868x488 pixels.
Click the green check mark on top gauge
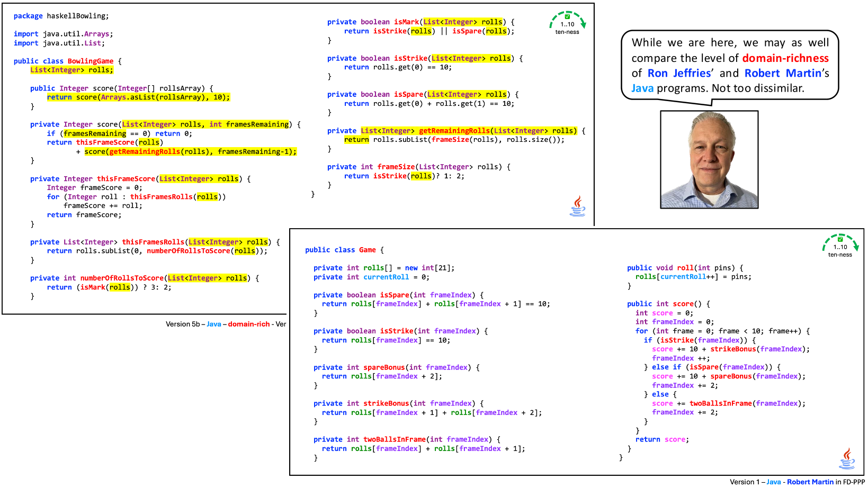567,16
